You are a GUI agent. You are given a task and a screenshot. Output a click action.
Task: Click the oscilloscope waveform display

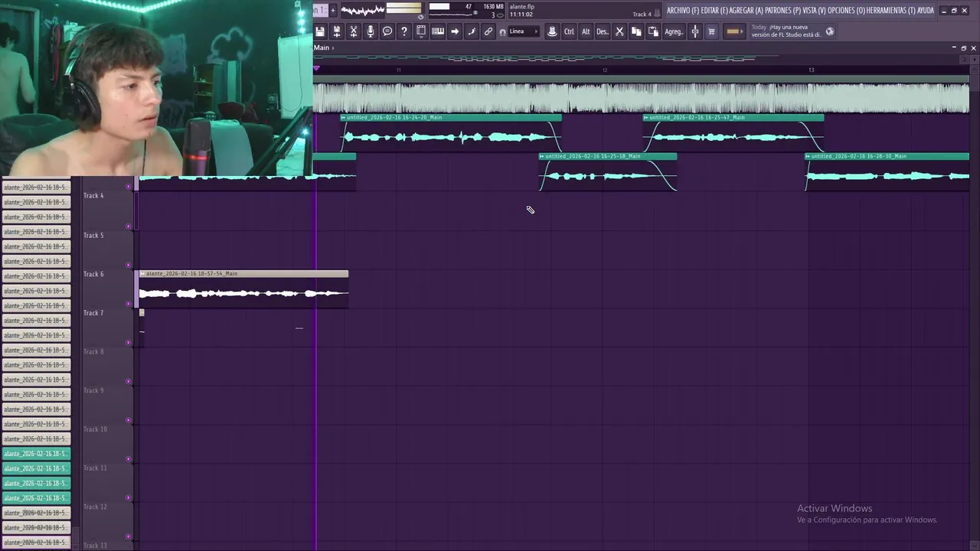point(362,10)
